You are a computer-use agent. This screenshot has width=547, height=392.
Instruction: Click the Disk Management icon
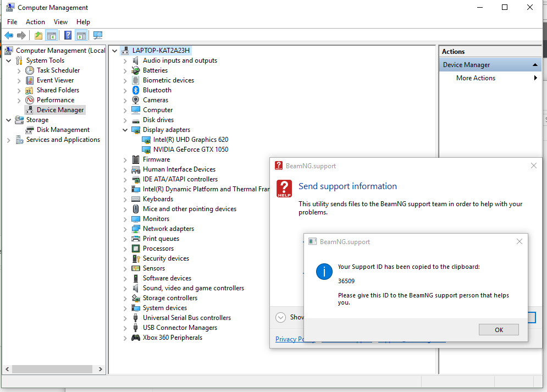tap(30, 130)
